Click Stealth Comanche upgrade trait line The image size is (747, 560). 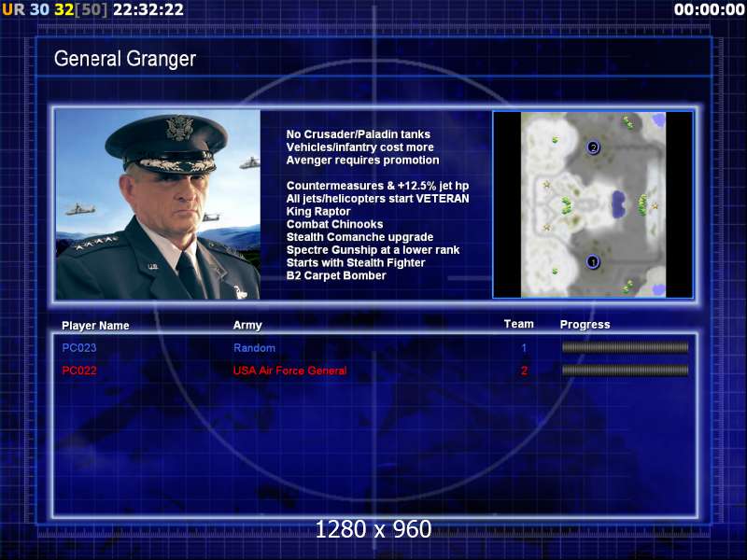359,237
